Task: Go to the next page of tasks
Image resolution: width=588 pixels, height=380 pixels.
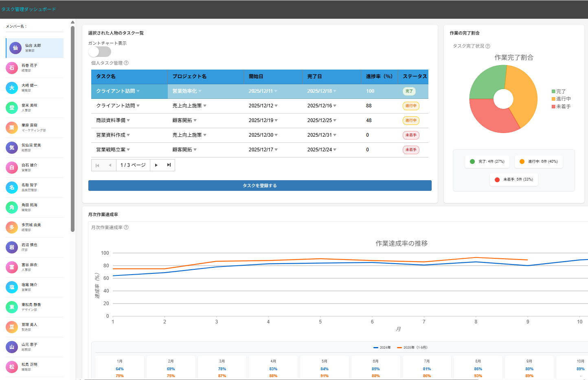Action: pos(156,165)
